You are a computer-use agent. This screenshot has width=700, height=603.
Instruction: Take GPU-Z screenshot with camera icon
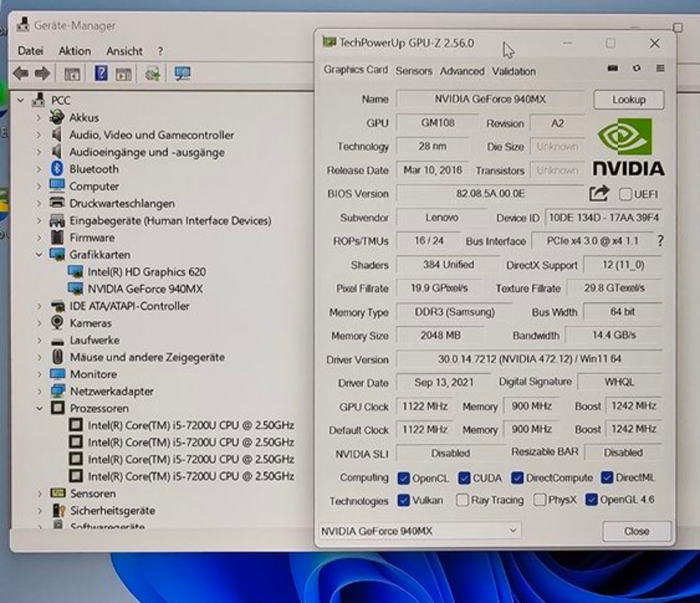tap(612, 69)
